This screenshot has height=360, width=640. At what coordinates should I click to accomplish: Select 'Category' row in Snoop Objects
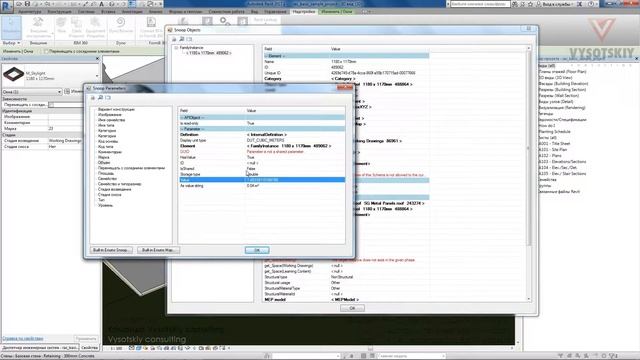coord(347,78)
